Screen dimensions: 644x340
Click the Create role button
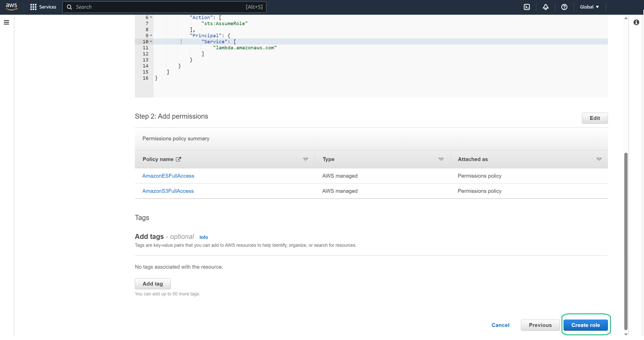586,325
